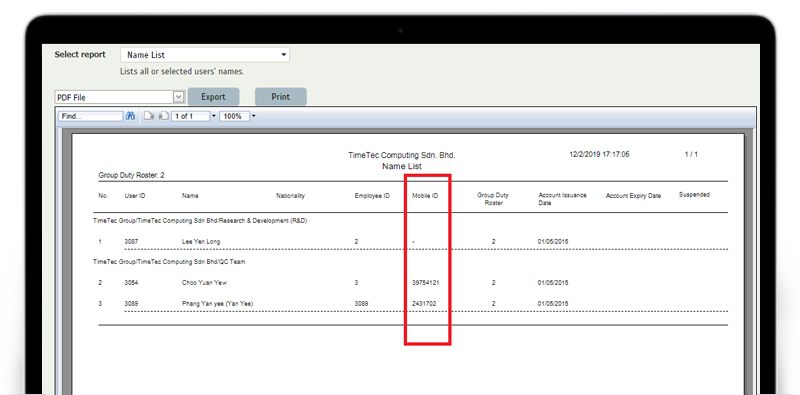The image size is (800, 395).
Task: Click the issuance date in Lee Yen Long's row
Action: click(553, 241)
